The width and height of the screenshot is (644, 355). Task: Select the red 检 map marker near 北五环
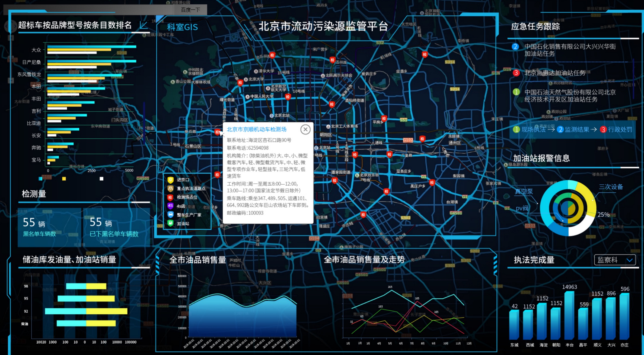[x=272, y=55]
